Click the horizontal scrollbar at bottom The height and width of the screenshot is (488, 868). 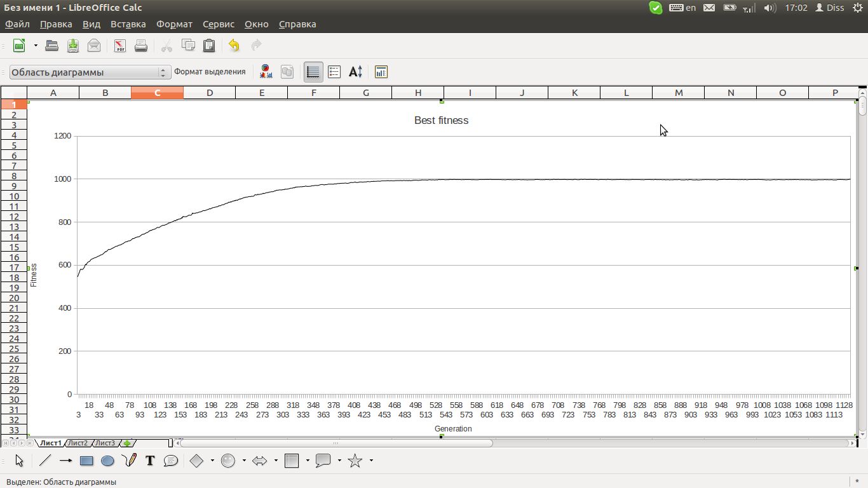click(x=508, y=443)
